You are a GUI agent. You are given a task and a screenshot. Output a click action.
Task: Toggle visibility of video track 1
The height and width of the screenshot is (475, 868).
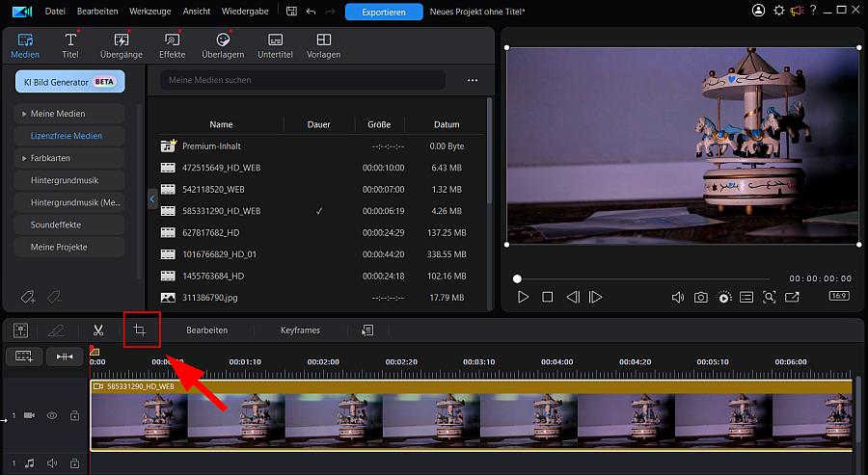click(x=52, y=415)
